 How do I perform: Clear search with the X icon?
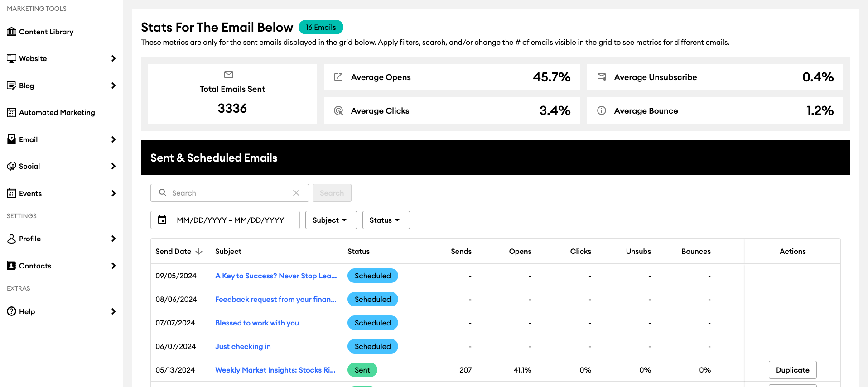[x=296, y=193]
